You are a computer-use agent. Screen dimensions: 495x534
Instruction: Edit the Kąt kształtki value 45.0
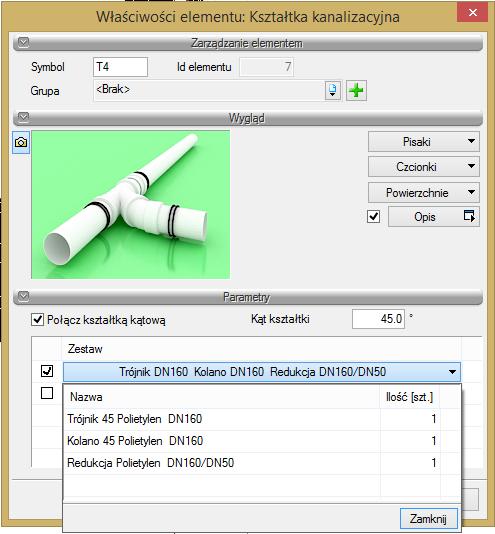[378, 319]
